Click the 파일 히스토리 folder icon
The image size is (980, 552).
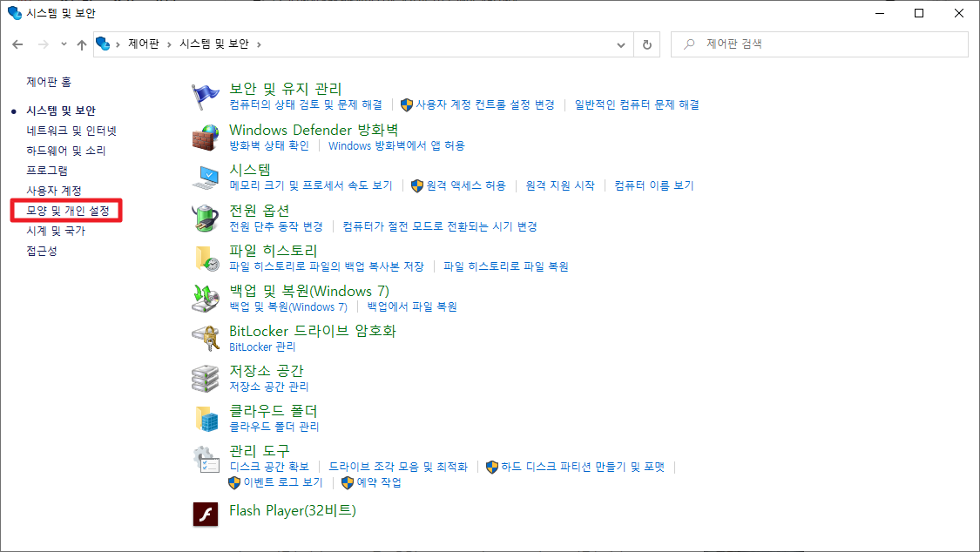pos(205,259)
